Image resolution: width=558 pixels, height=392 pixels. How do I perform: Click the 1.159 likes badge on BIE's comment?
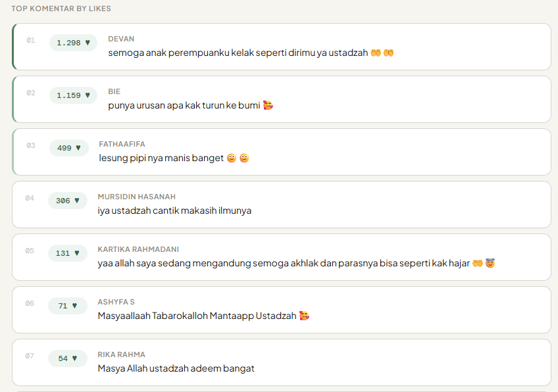click(x=73, y=95)
